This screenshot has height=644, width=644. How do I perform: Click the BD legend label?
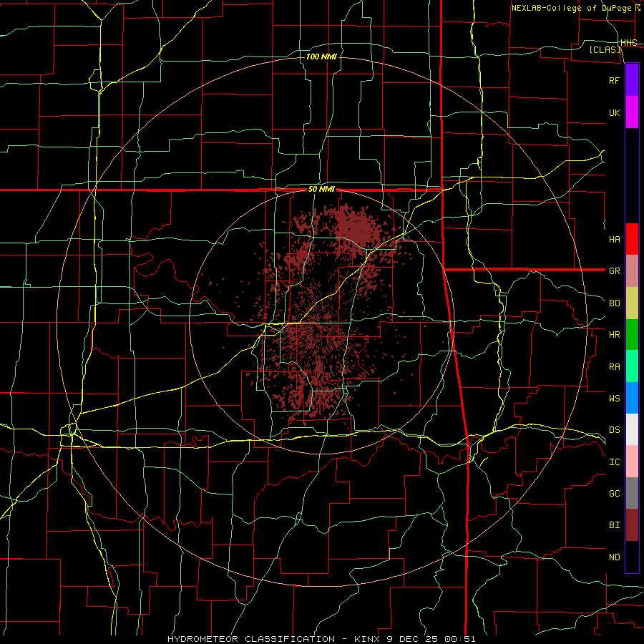coord(615,303)
